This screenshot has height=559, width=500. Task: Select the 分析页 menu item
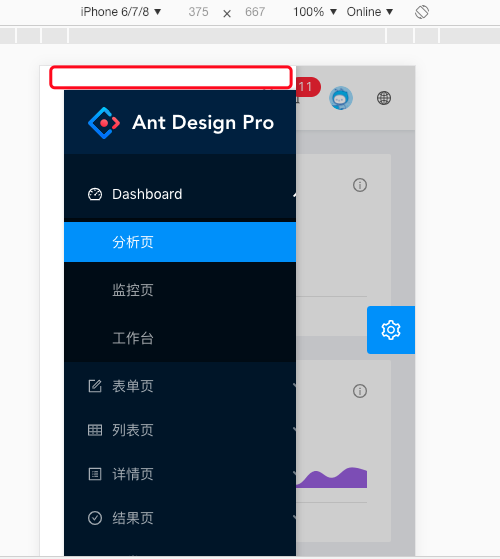pyautogui.click(x=180, y=242)
